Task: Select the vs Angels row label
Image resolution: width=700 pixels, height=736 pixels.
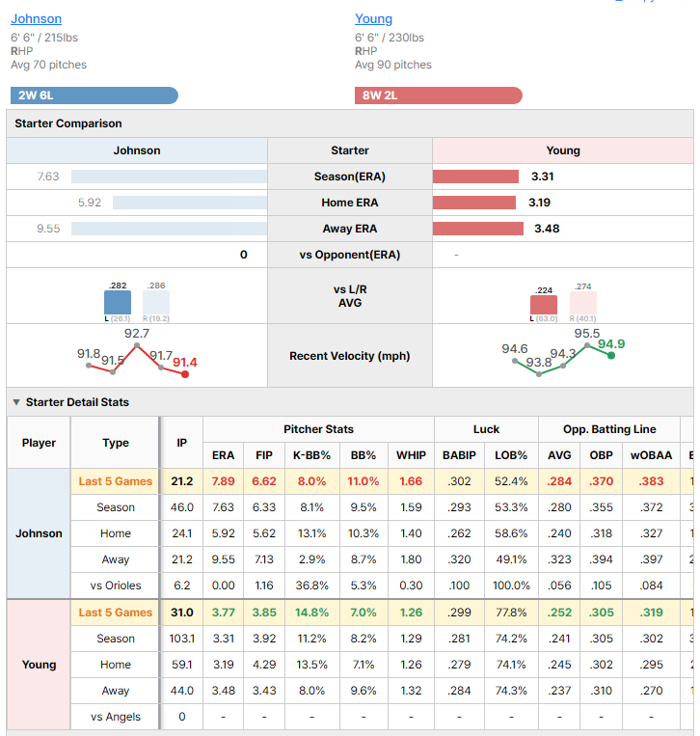Action: (116, 717)
